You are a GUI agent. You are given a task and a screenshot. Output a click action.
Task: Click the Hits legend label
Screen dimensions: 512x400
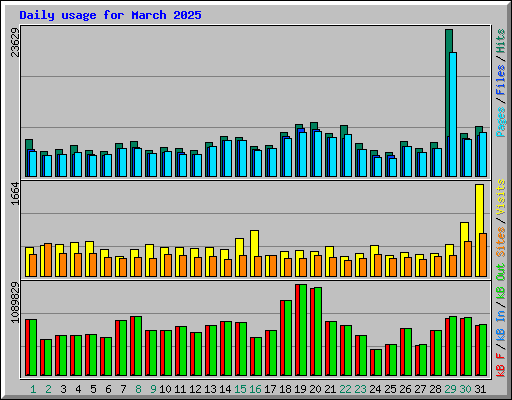(x=501, y=41)
